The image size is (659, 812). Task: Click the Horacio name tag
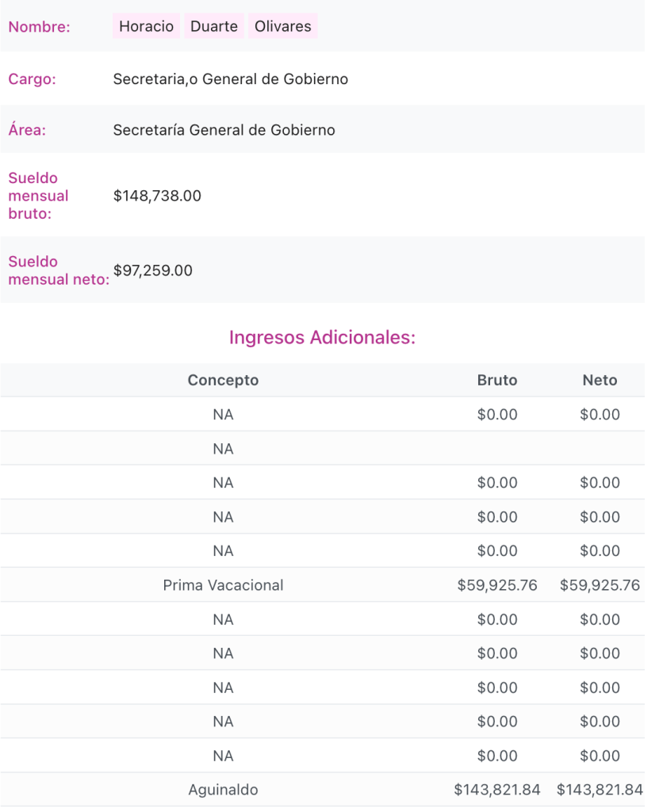146,26
